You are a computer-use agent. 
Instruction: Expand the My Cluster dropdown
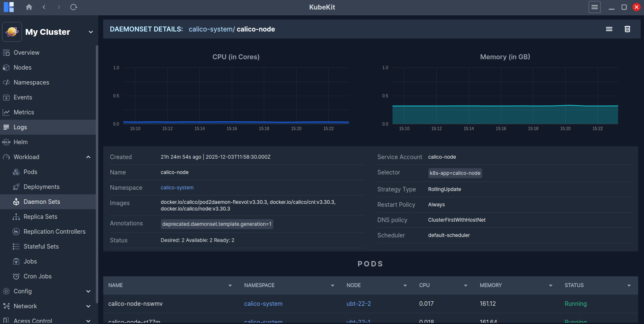(x=91, y=32)
